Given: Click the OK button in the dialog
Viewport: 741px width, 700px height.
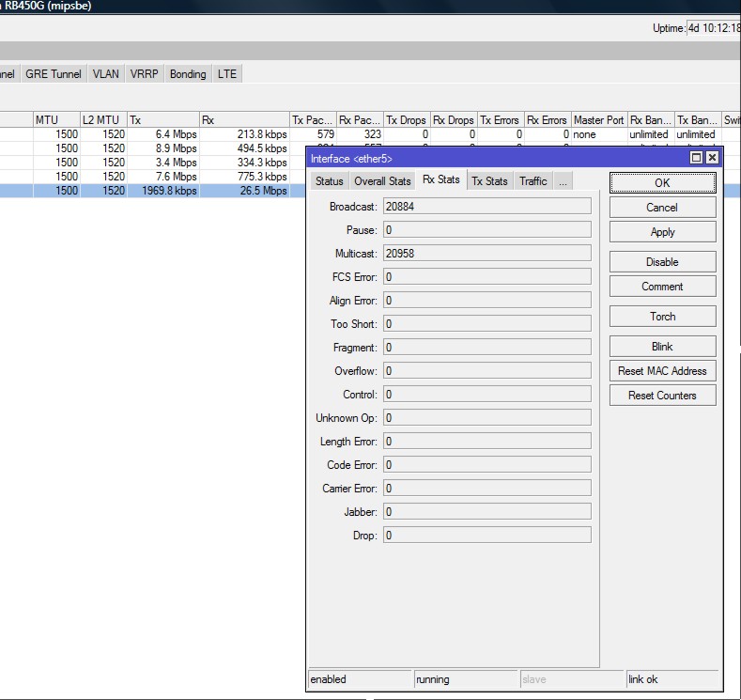Looking at the screenshot, I should (662, 183).
